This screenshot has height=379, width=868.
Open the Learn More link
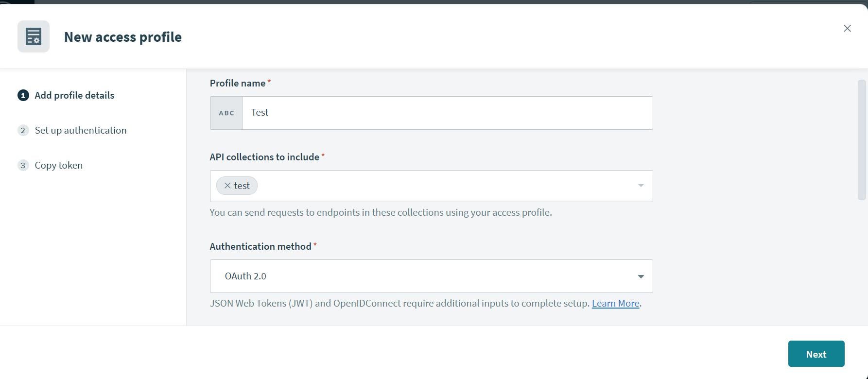click(x=615, y=303)
